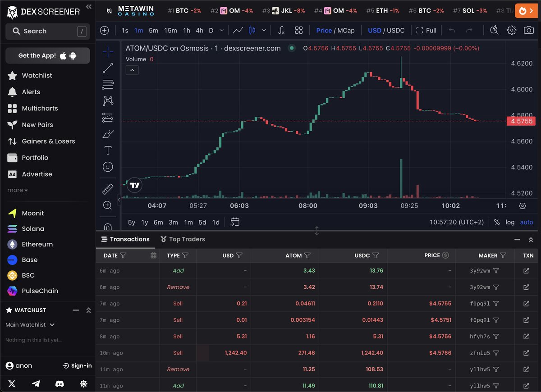The image size is (541, 392).
Task: Select the brush drawing tool
Action: point(108,134)
